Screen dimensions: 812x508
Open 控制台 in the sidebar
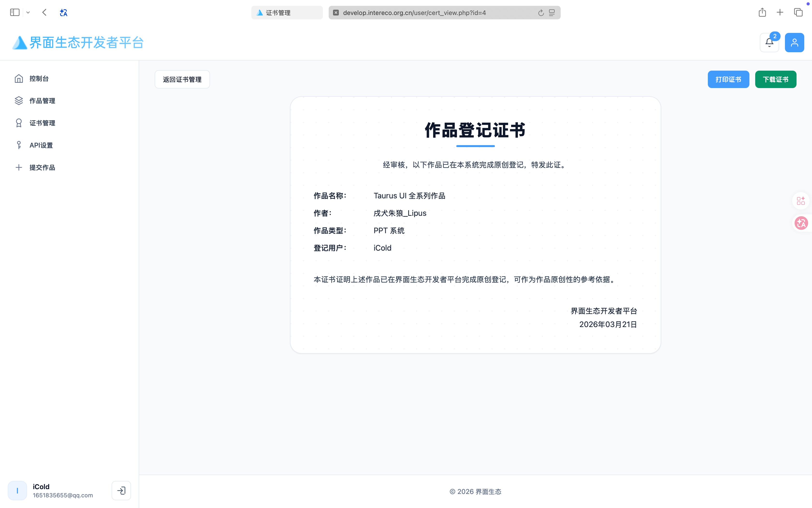pyautogui.click(x=69, y=78)
